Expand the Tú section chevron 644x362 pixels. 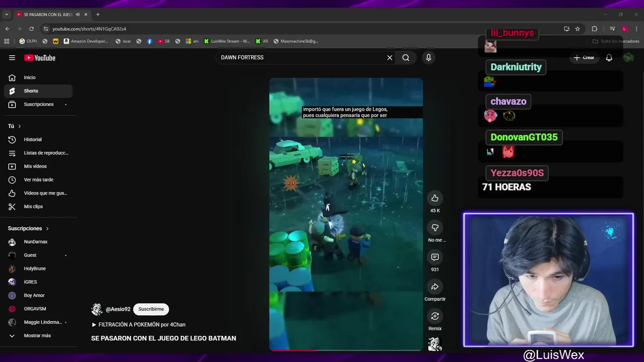tap(20, 126)
